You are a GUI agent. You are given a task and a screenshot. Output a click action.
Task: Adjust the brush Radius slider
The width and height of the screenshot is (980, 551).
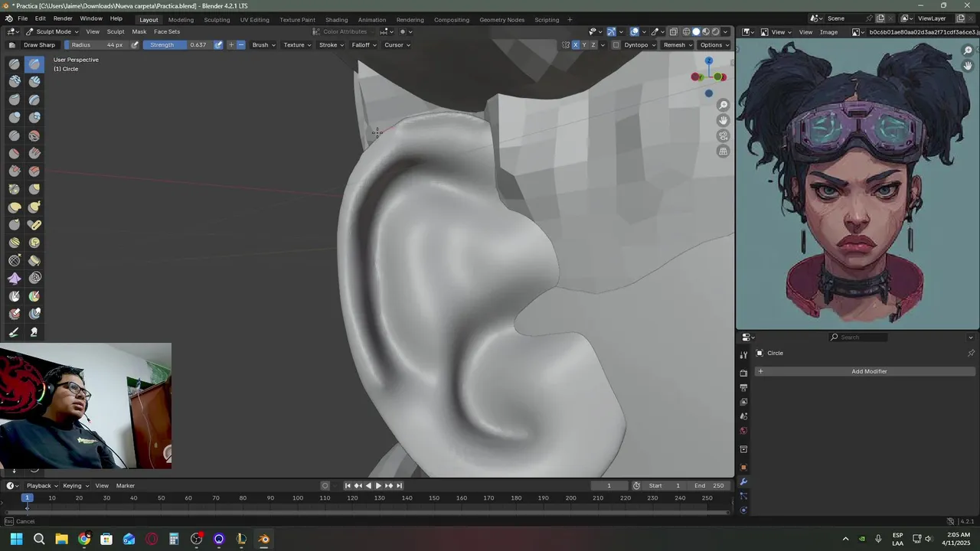point(96,45)
